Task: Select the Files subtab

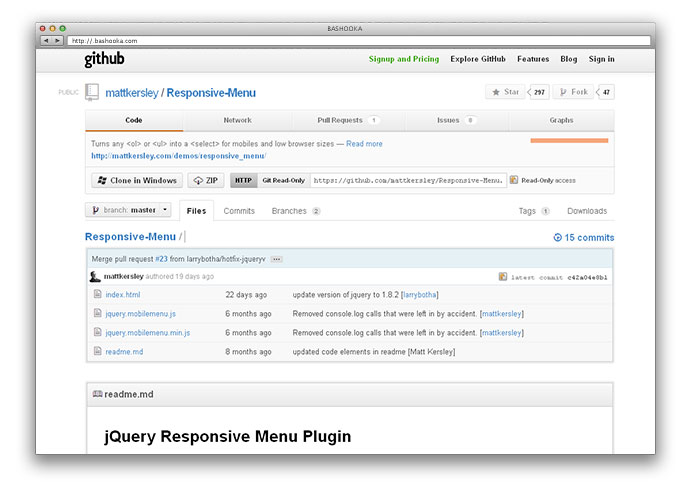Action: [196, 211]
